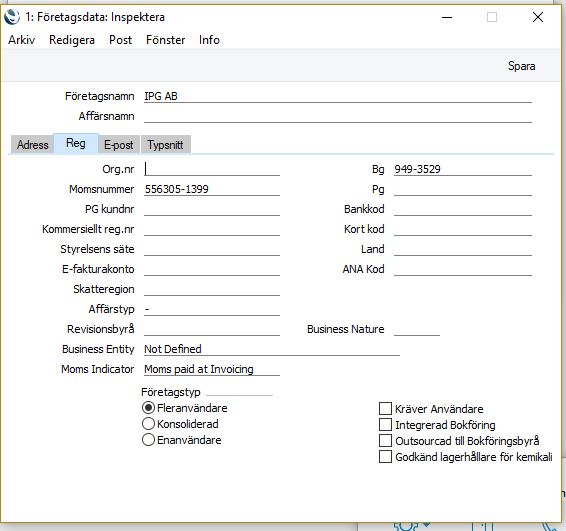Choose the Konsoliderad company type

[x=148, y=424]
